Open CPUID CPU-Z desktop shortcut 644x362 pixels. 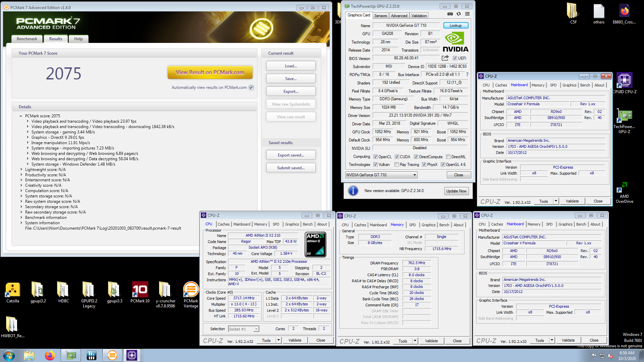pyautogui.click(x=625, y=83)
